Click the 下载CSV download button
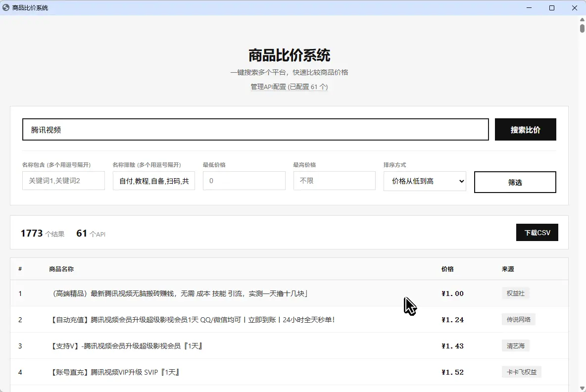Image resolution: width=586 pixels, height=392 pixels. pos(537,232)
